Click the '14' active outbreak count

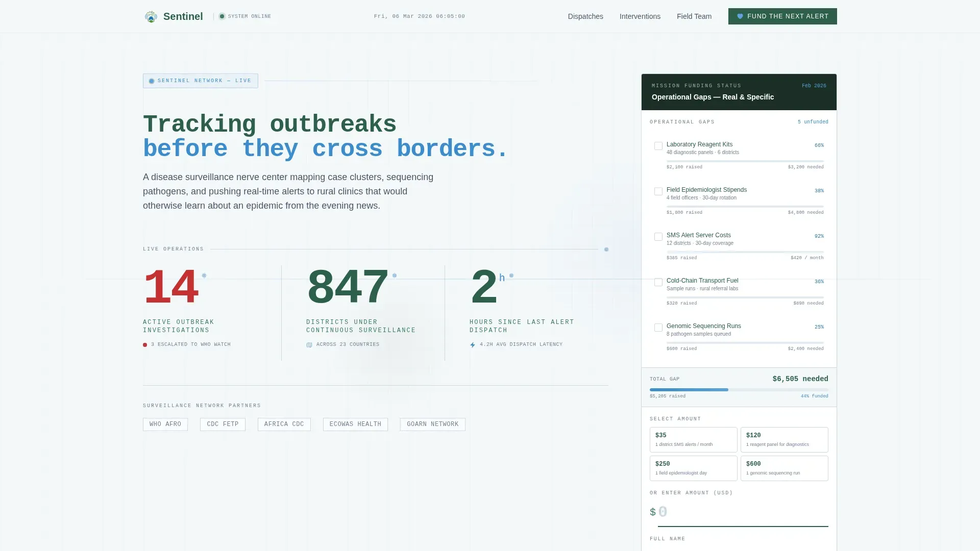coord(171,288)
